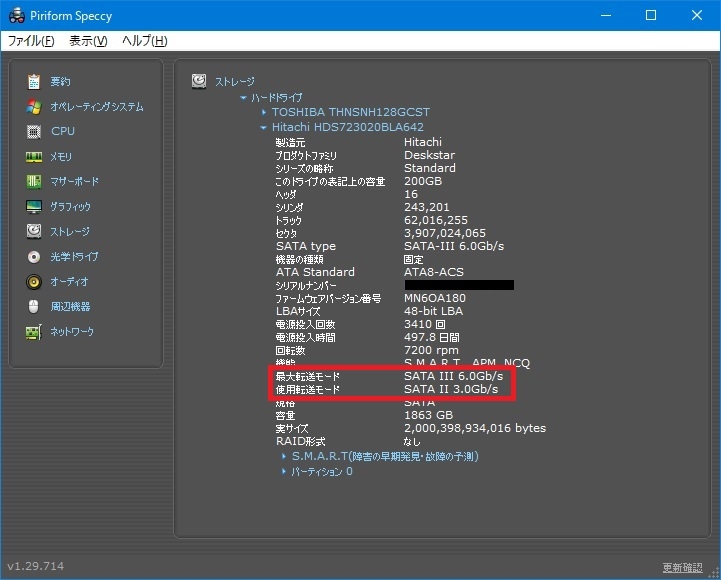Go to the 要約 section label
Screen dimensions: 721x580
60,81
